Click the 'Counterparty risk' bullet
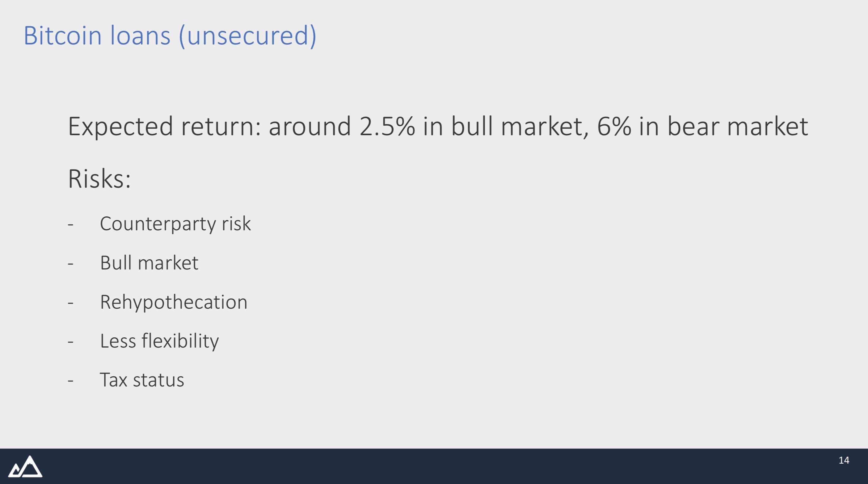 pyautogui.click(x=175, y=224)
